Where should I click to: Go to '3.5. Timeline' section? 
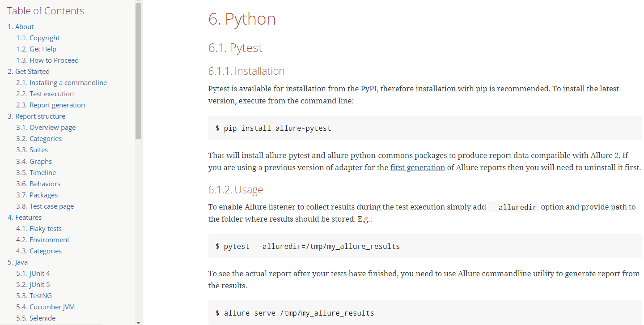click(x=36, y=172)
